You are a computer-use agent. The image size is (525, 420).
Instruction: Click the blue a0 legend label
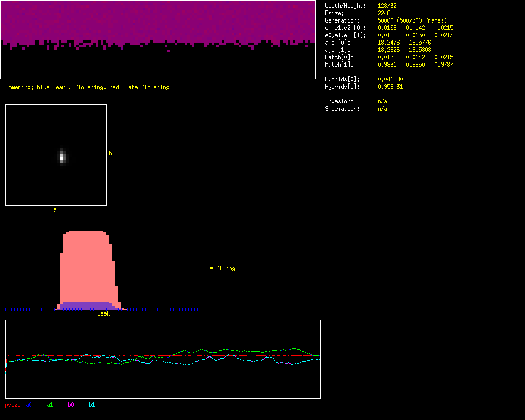29,405
